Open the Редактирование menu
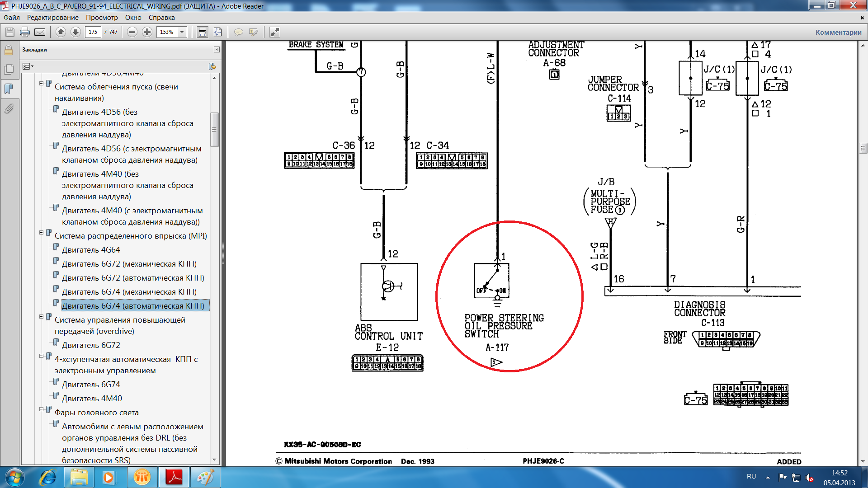Image resolution: width=868 pixels, height=488 pixels. tap(52, 18)
